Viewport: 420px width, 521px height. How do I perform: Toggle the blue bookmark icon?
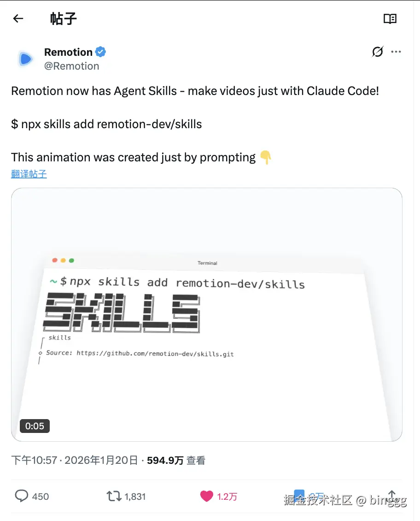tap(299, 495)
